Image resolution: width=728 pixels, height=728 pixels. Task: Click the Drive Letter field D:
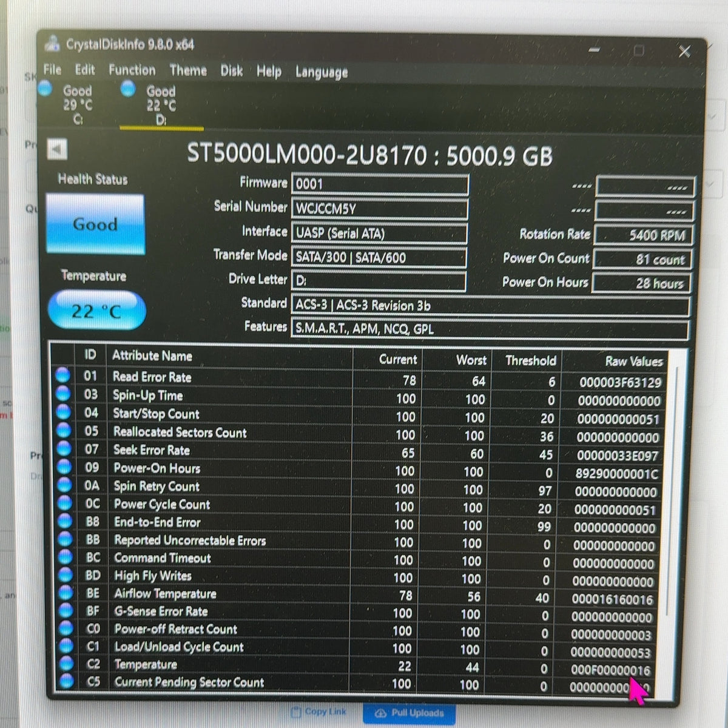tap(379, 281)
